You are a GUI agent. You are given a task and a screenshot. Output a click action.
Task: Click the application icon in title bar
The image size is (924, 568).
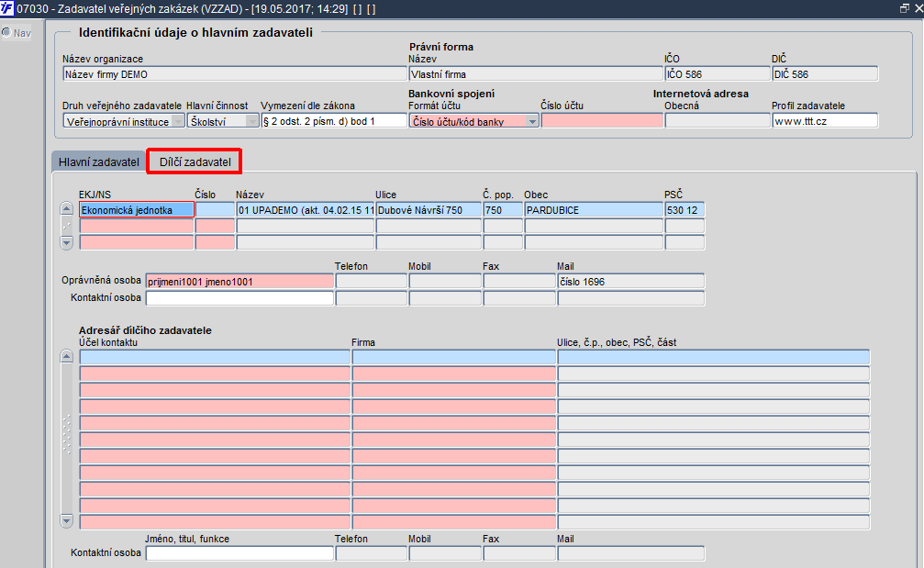click(x=7, y=9)
